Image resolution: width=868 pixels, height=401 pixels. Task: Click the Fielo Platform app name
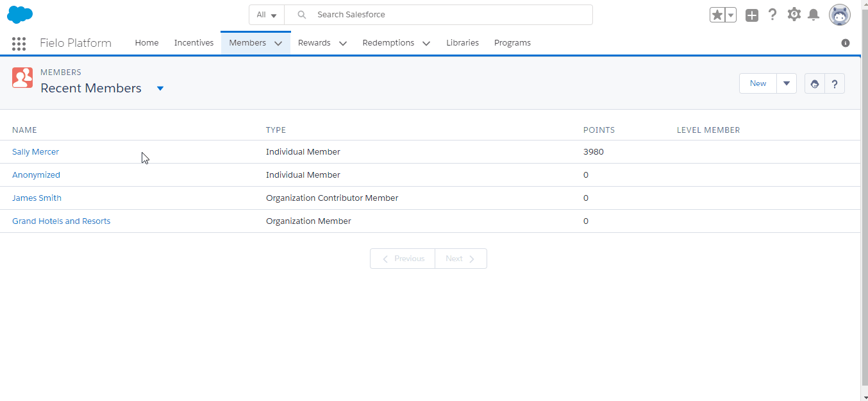pyautogui.click(x=76, y=43)
